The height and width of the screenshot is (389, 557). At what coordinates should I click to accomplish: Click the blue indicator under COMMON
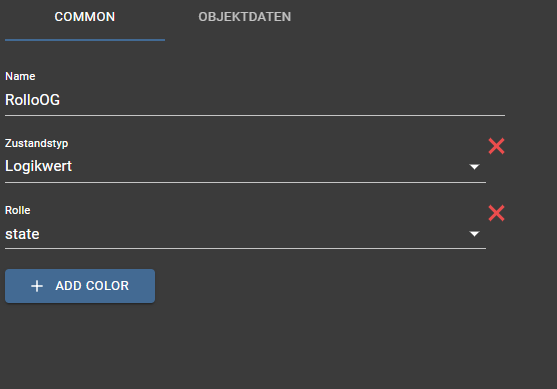tap(85, 40)
